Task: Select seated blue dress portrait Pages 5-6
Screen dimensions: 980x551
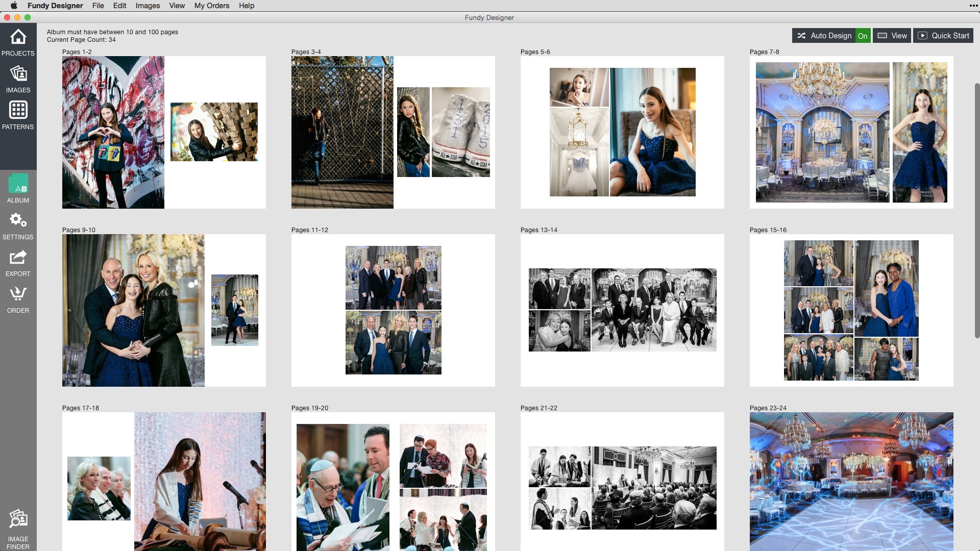Action: click(x=653, y=132)
